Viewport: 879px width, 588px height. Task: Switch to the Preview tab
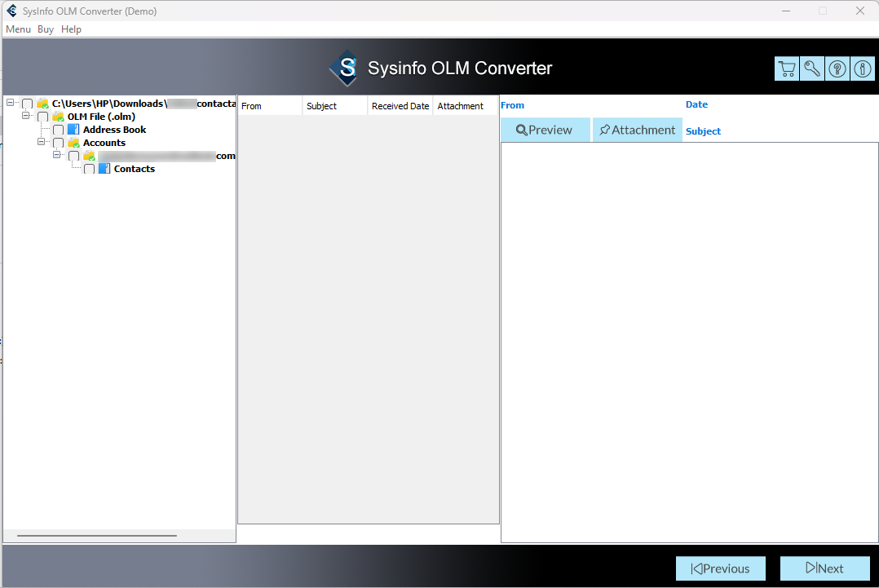(x=545, y=130)
